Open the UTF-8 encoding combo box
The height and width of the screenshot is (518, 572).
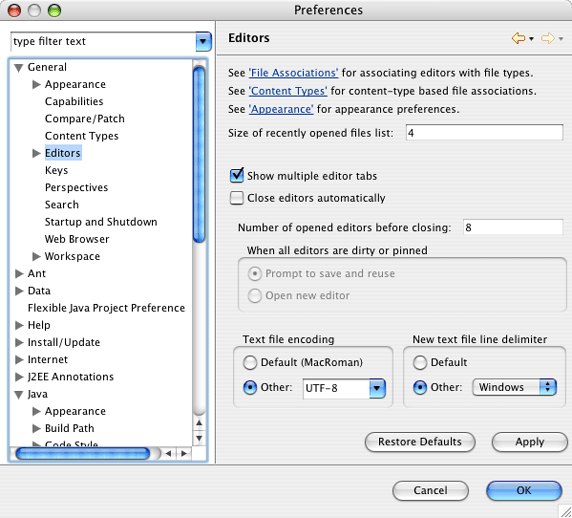tap(344, 388)
